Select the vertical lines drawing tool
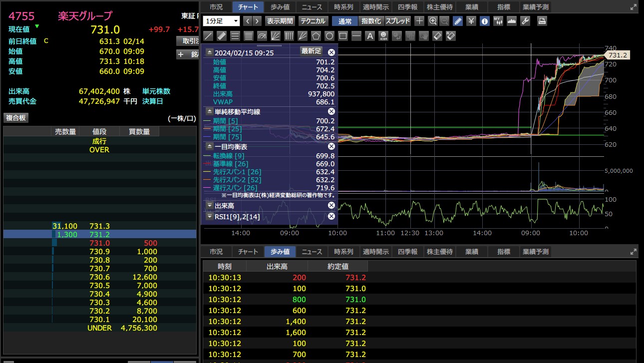The image size is (644, 363). pos(289,36)
